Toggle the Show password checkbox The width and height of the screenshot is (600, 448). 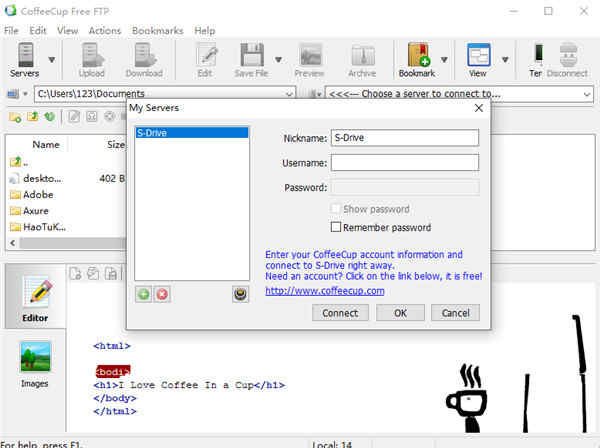(x=335, y=209)
